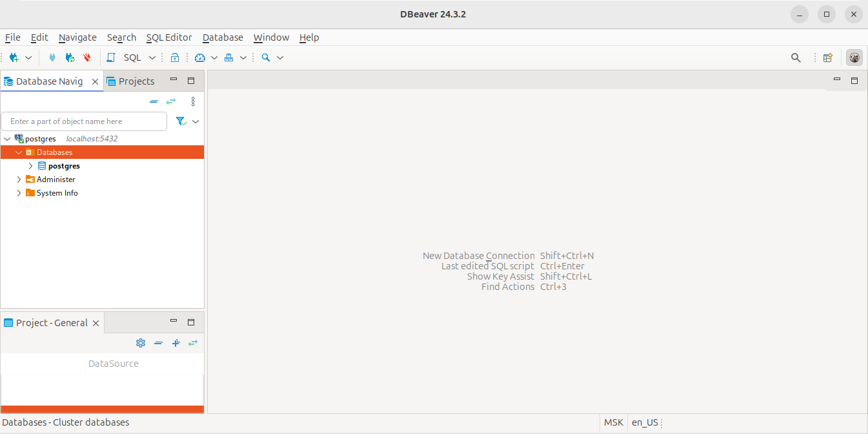The height and width of the screenshot is (434, 868).
Task: Collapse the Databases tree node
Action: pos(19,152)
